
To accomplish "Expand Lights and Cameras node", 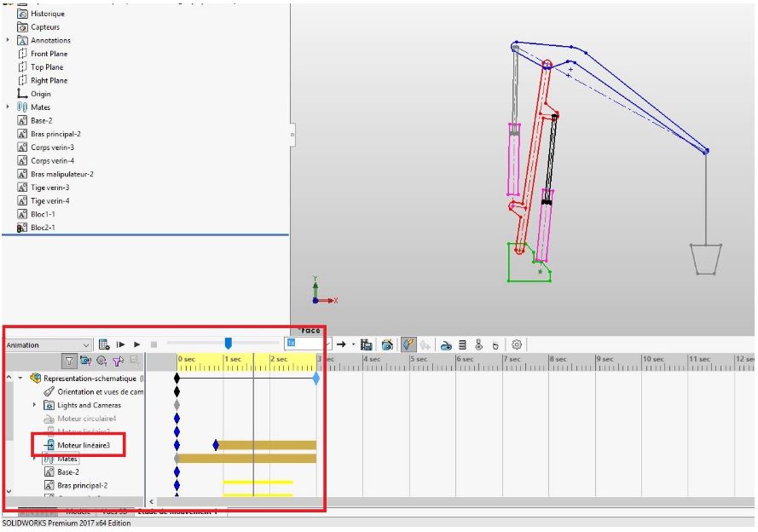I will click(x=34, y=405).
